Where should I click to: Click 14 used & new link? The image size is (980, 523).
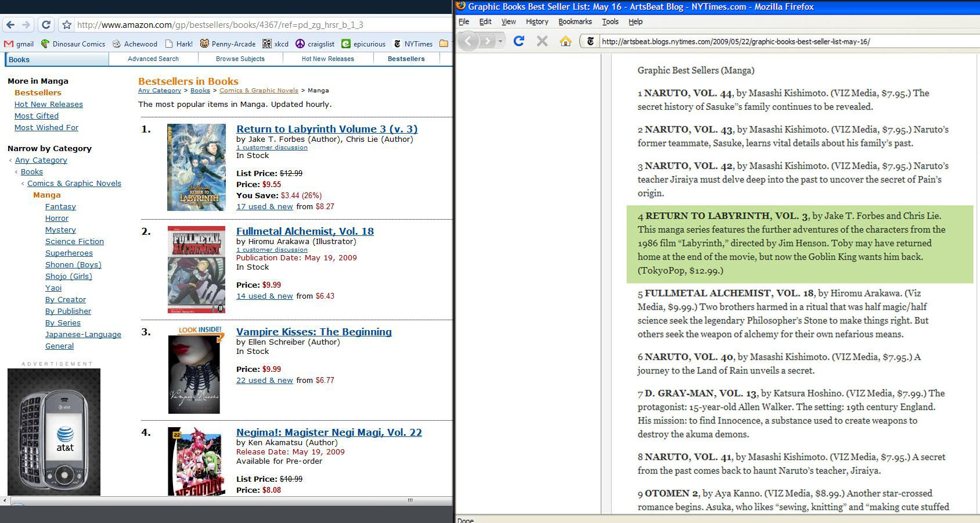[265, 296]
